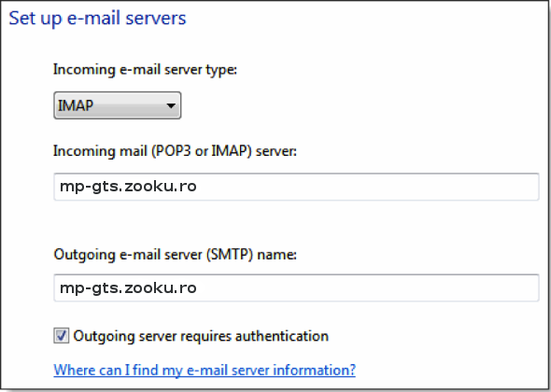This screenshot has width=551, height=392.
Task: Uncheck Outgoing server requires authentication checkbox
Action: (x=61, y=335)
